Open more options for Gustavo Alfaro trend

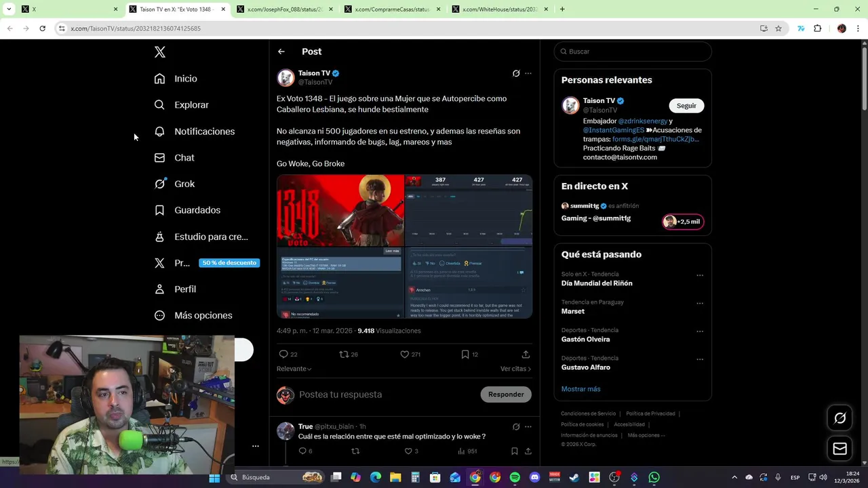[700, 359]
